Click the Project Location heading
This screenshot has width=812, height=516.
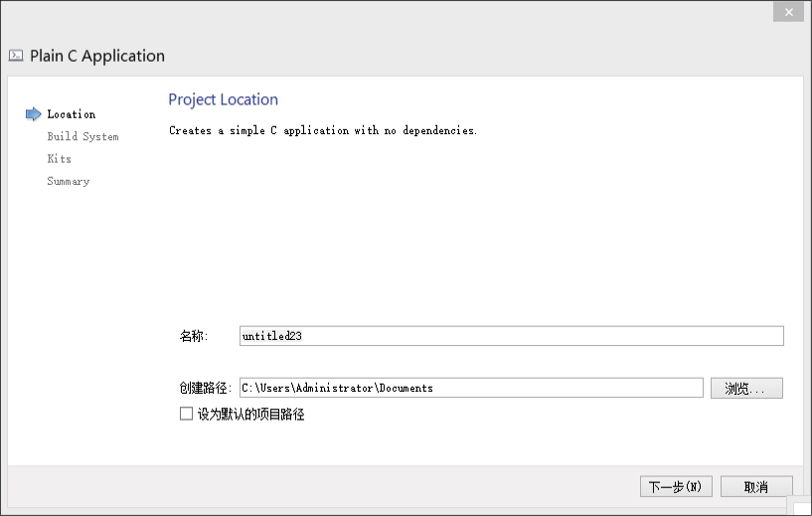coord(223,99)
